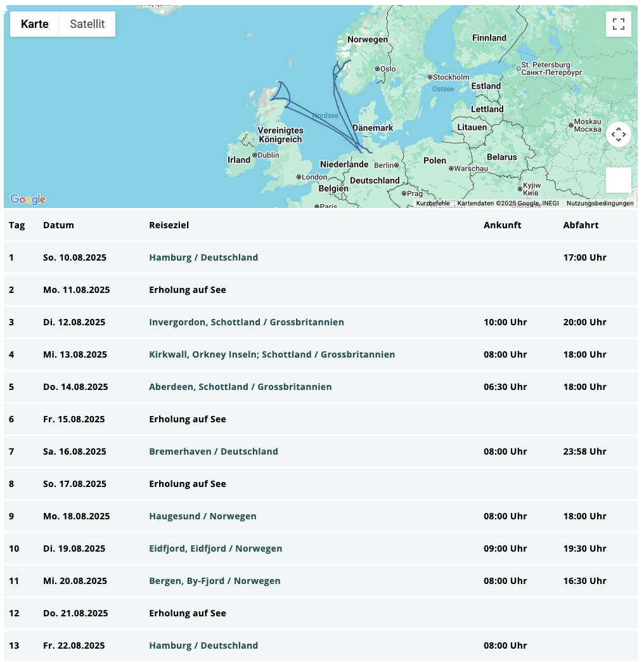Click the Berlin city label on map
This screenshot has width=644, height=662.
[x=383, y=165]
